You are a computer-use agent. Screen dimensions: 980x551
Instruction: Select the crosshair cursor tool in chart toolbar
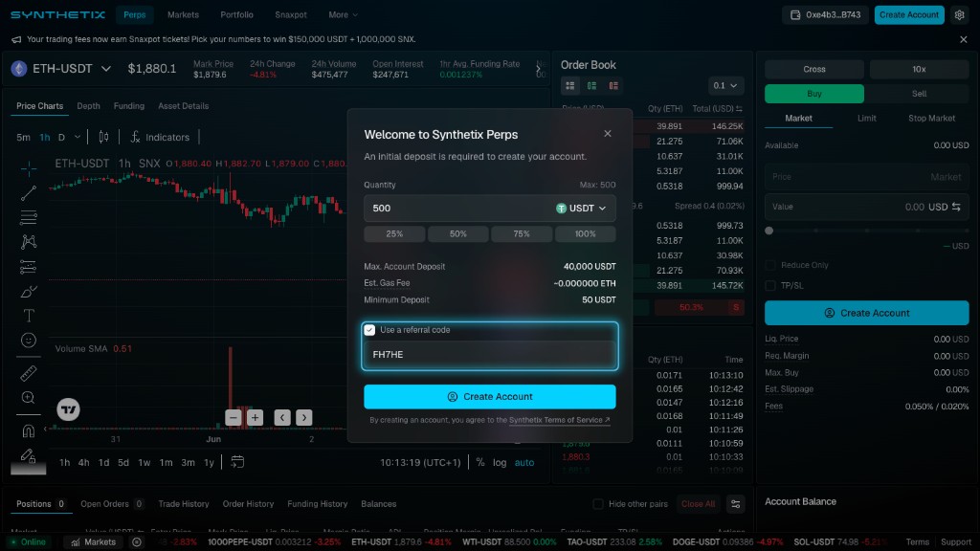tap(28, 168)
